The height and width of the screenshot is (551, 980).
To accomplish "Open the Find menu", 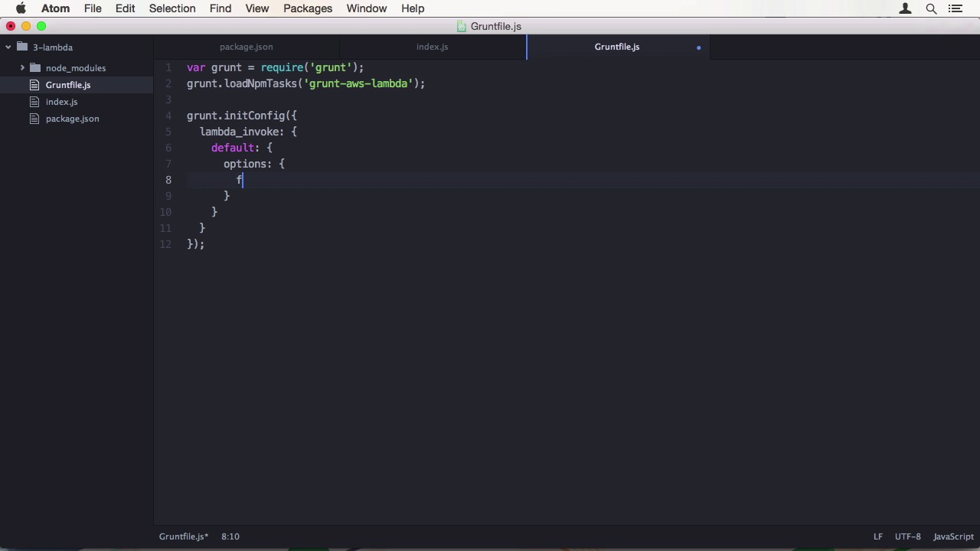I will (x=220, y=8).
